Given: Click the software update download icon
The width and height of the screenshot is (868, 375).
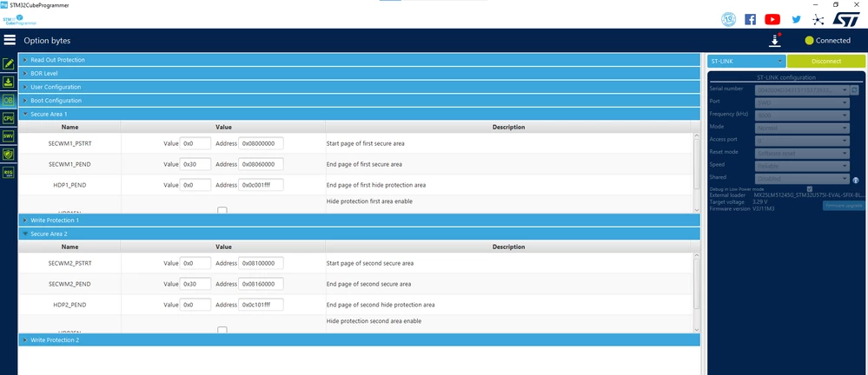Looking at the screenshot, I should pos(775,41).
